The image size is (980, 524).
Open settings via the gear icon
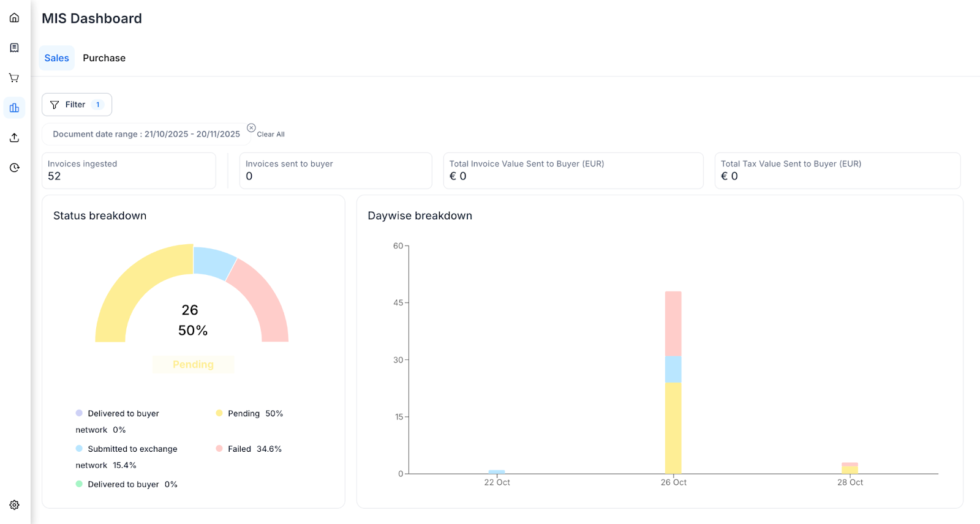[x=14, y=505]
